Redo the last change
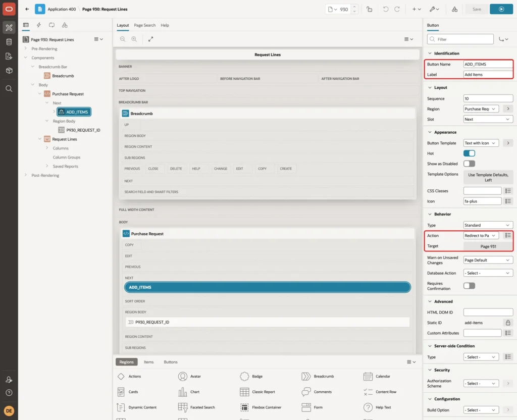The image size is (517, 420). (397, 9)
